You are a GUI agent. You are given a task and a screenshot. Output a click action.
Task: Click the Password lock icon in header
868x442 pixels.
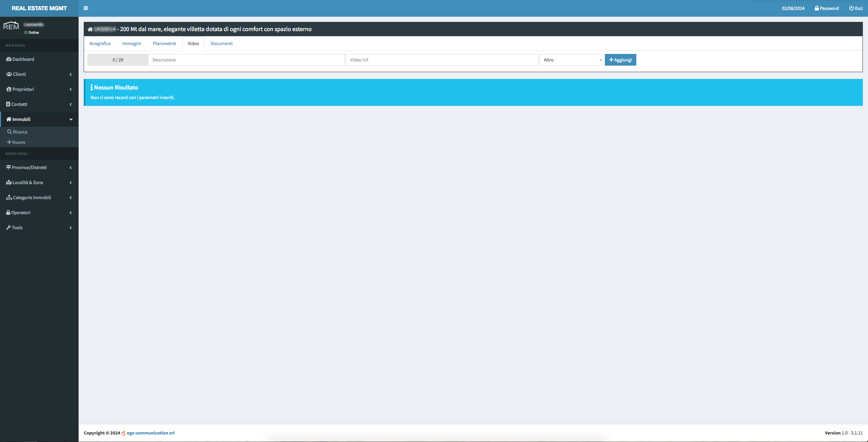(x=816, y=8)
